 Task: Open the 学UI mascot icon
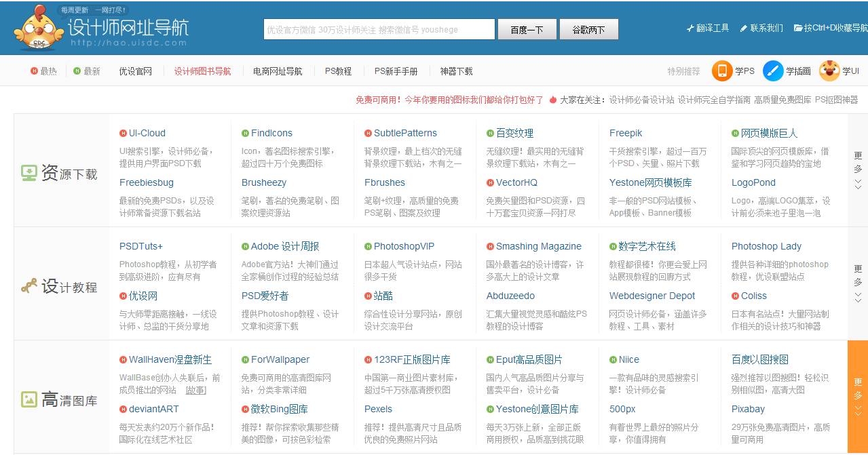click(829, 71)
